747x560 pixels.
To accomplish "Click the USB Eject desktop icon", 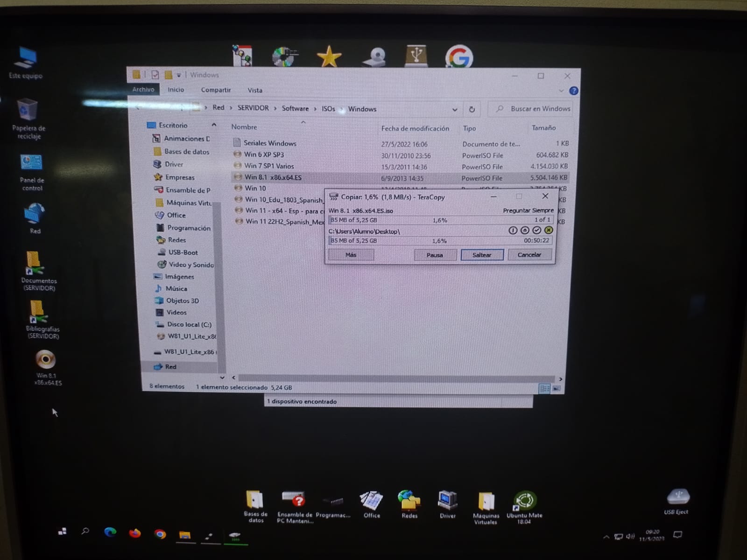I will [x=677, y=501].
